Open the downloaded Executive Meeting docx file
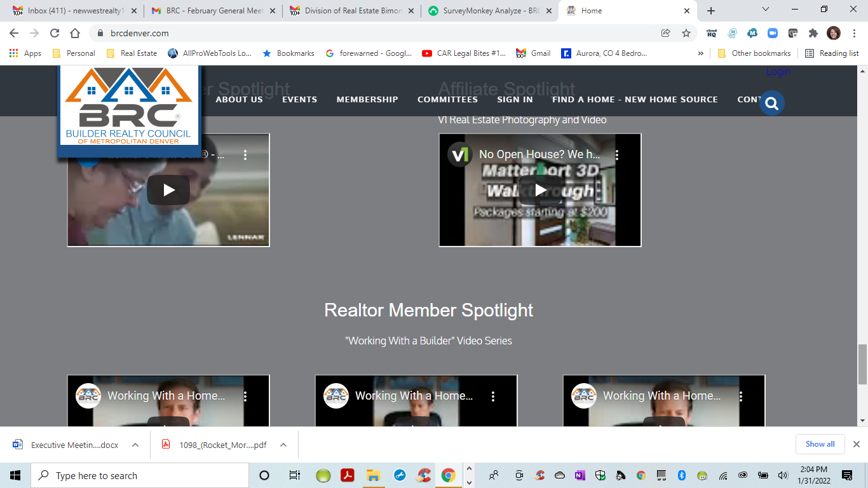 [x=67, y=445]
